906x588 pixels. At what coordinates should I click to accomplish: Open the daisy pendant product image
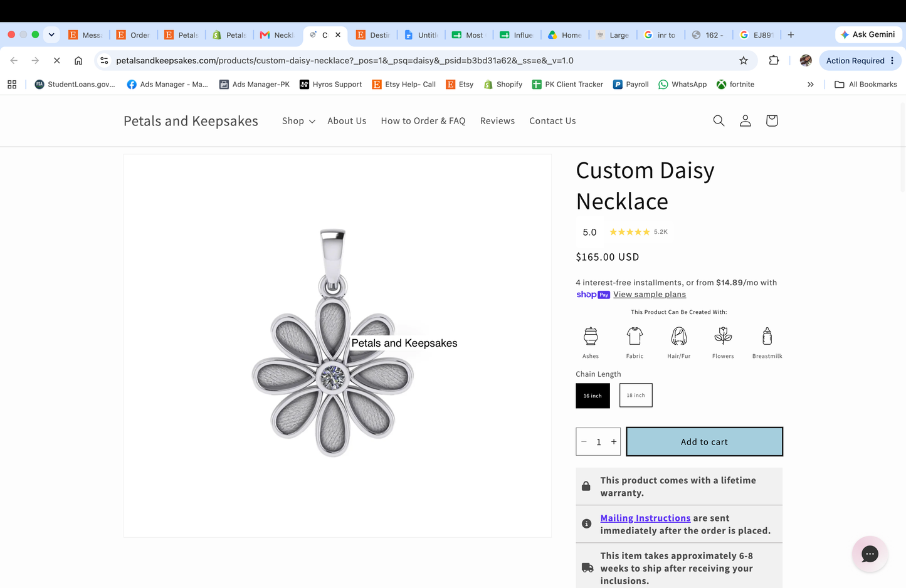[337, 345]
